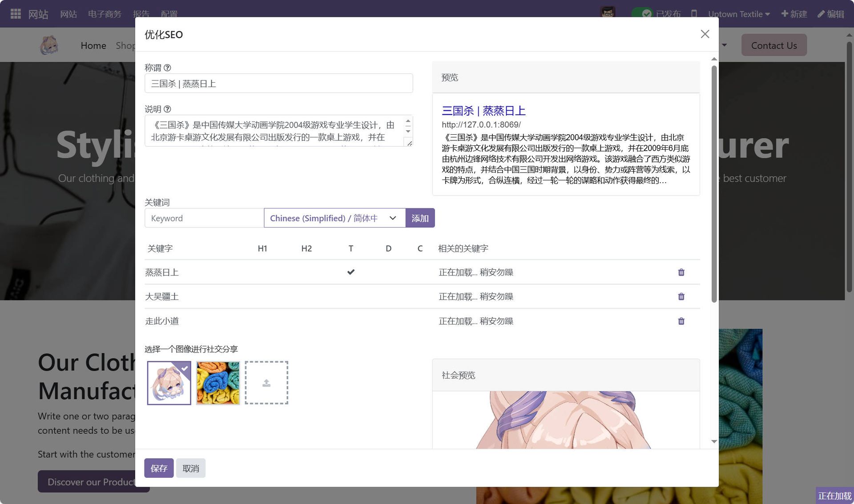Viewport: 854px width, 504px height.
Task: Delete the 走此小道 keyword
Action: click(681, 321)
